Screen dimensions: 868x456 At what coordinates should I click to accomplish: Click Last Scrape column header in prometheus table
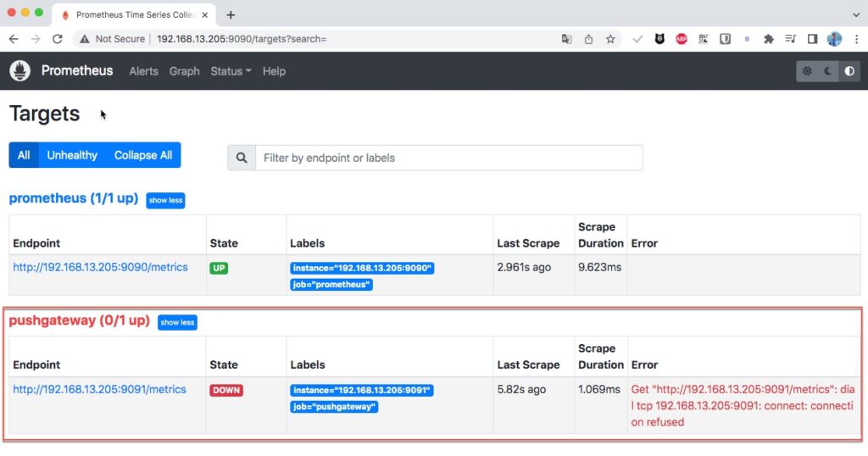(x=528, y=243)
